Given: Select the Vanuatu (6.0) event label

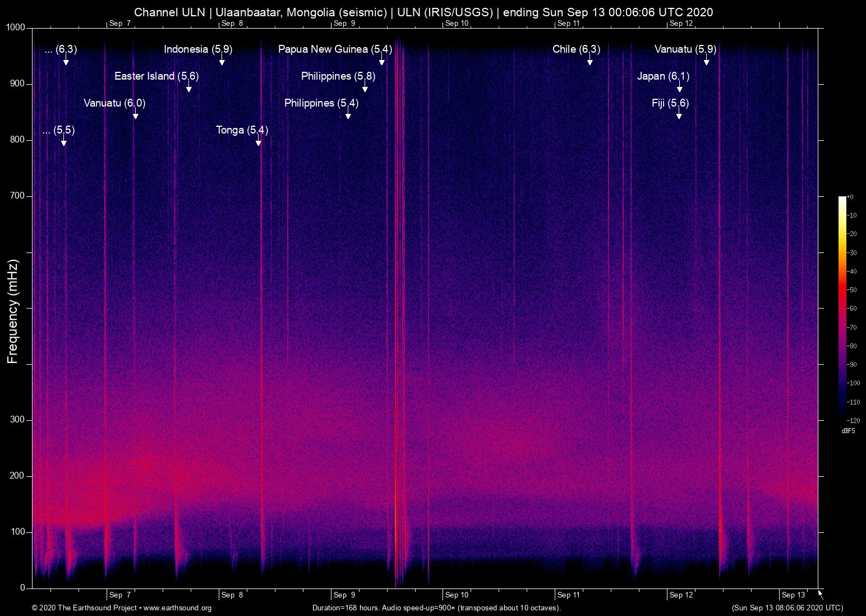Looking at the screenshot, I should [114, 103].
